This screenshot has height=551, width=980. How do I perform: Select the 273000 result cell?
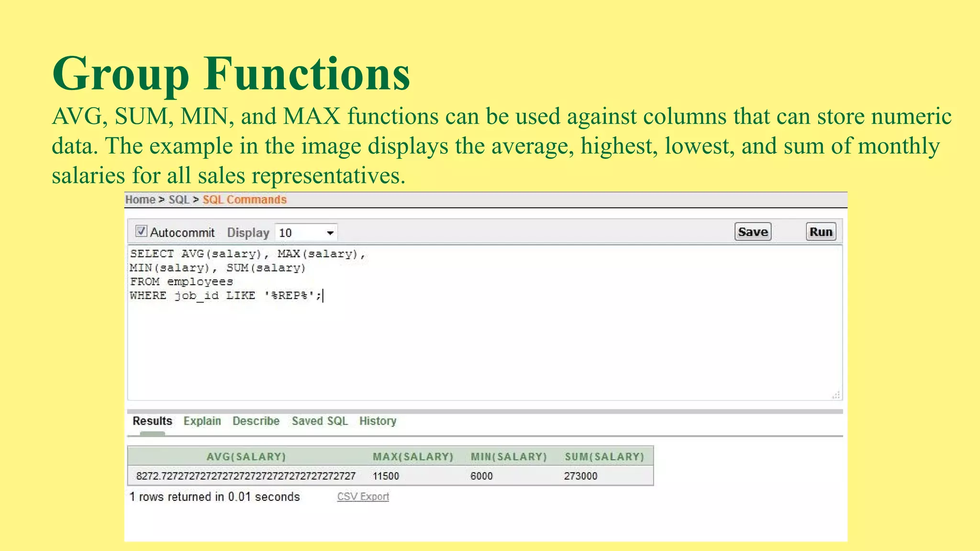point(580,476)
